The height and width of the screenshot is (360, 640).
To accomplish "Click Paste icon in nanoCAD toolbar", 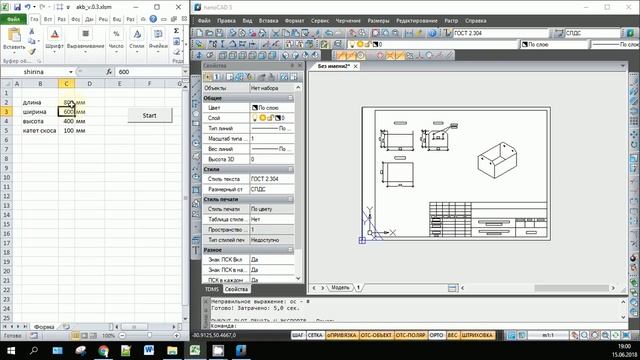I will [x=296, y=33].
